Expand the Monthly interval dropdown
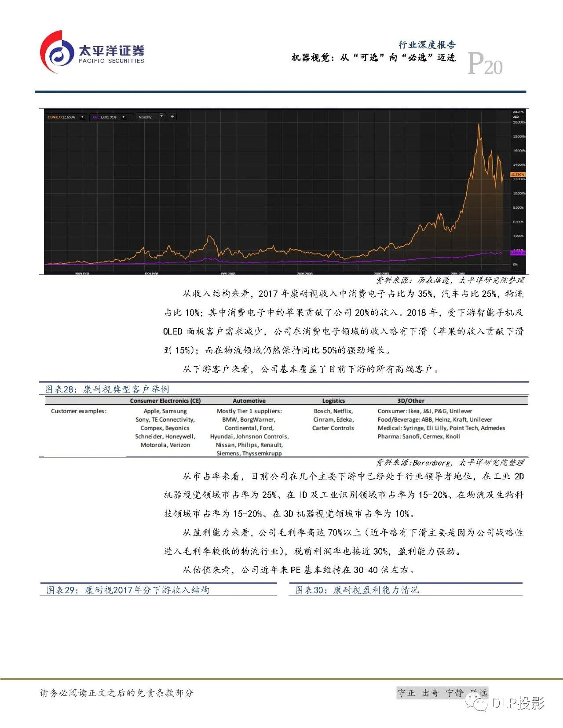563x728 pixels. (161, 116)
